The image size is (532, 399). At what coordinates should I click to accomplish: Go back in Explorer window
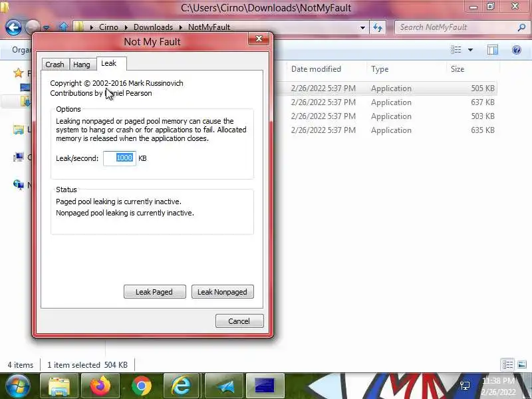13,27
